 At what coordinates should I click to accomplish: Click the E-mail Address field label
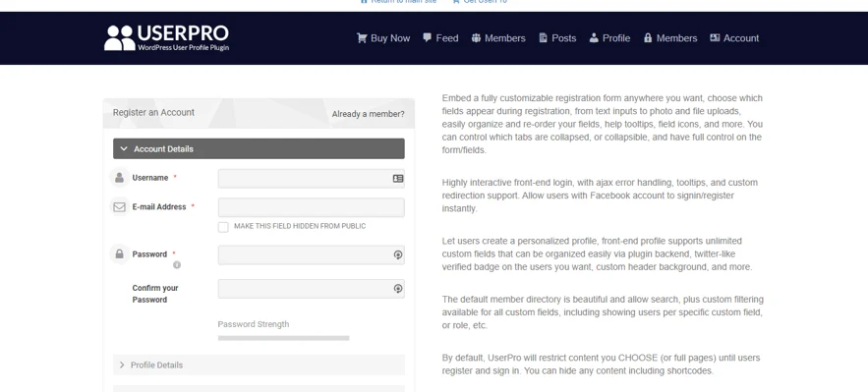pos(159,206)
